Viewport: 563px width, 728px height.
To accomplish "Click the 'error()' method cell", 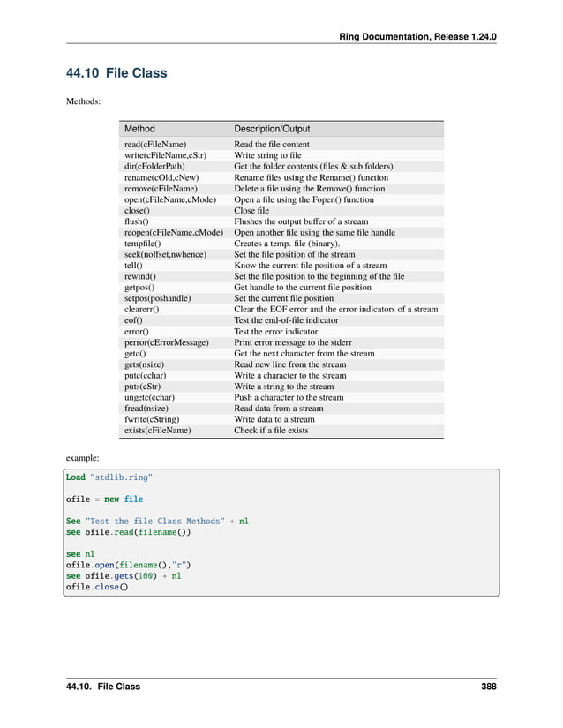I will click(137, 332).
